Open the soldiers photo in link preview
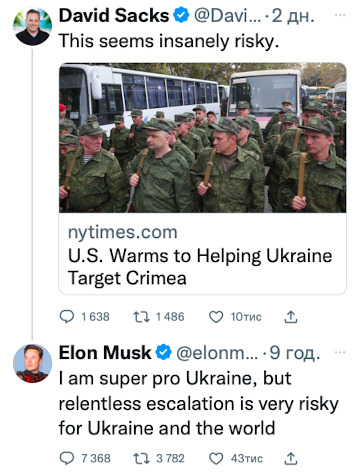The image size is (361, 474). (x=203, y=138)
